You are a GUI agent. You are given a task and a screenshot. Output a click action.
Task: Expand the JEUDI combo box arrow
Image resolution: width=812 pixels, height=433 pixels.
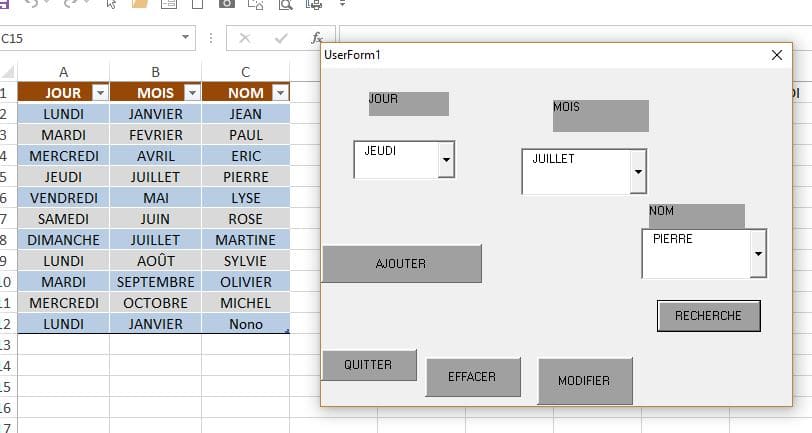click(446, 160)
